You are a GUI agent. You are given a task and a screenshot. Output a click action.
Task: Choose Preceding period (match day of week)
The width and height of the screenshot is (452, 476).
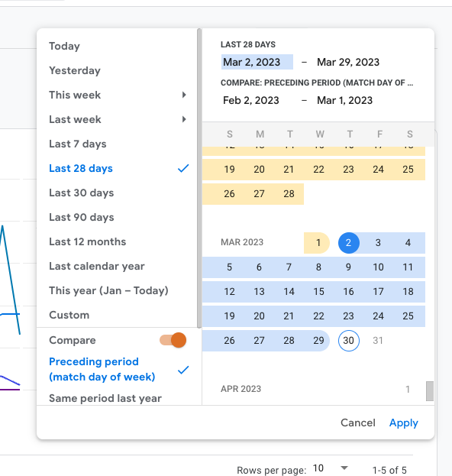(117, 369)
